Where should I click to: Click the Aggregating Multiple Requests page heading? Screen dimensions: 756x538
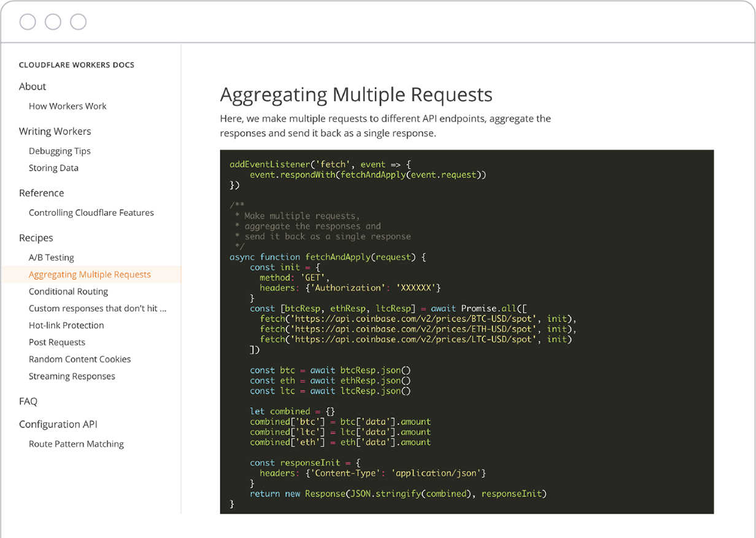(x=356, y=94)
